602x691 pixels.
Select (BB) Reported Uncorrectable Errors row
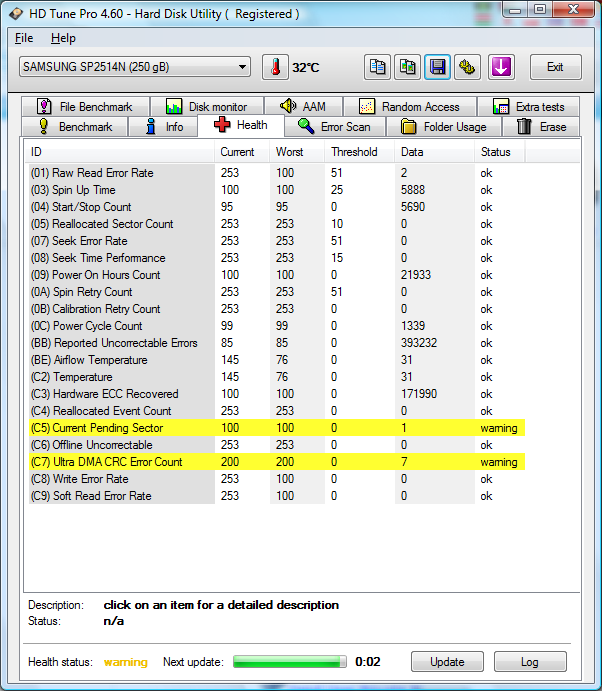(277, 343)
